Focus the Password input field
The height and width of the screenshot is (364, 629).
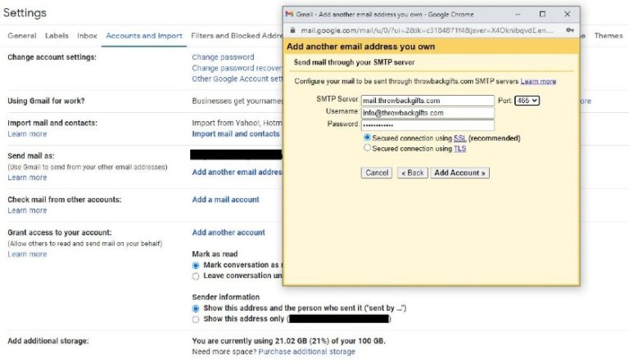click(x=428, y=125)
